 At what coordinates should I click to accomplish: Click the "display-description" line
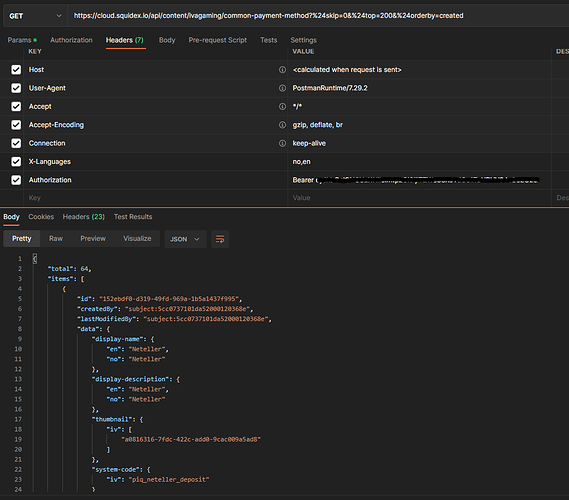click(x=136, y=379)
